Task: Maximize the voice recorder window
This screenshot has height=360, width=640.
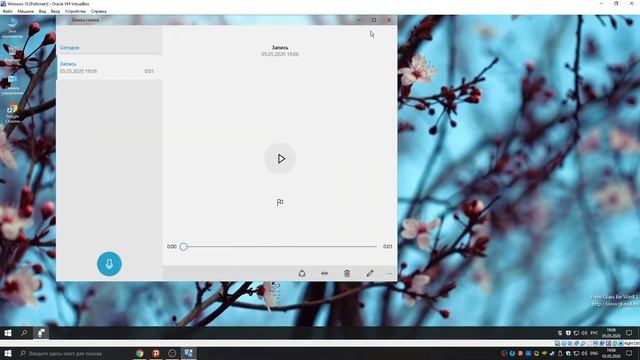Action: click(374, 20)
